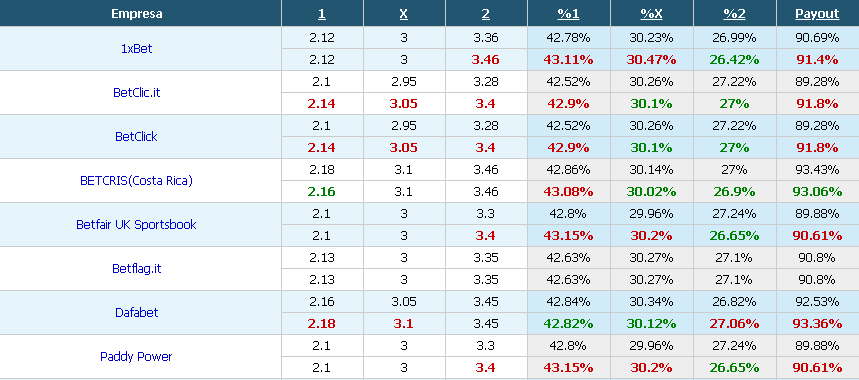Sort by %X column header
Screen dimensions: 859x380
click(x=651, y=14)
